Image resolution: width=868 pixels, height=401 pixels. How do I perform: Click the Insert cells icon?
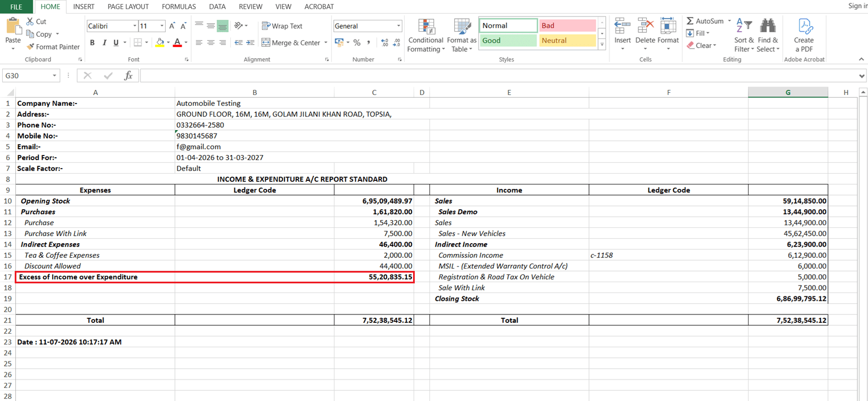[622, 26]
